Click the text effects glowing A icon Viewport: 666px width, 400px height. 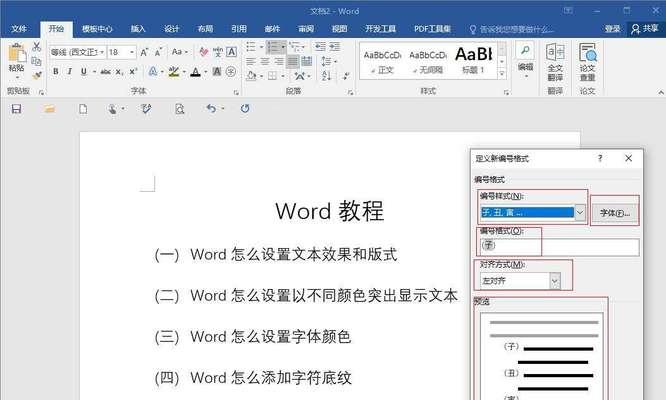click(x=153, y=71)
